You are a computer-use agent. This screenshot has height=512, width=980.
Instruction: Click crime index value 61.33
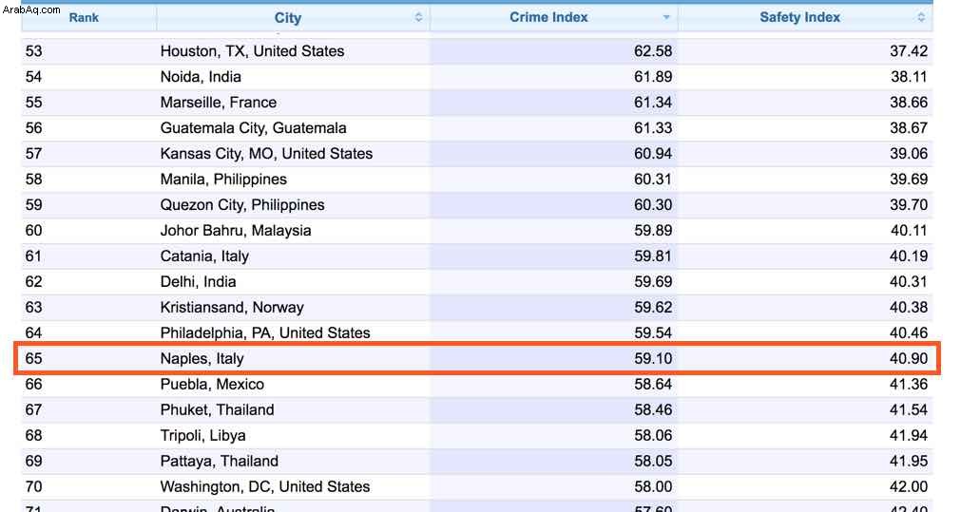(653, 128)
